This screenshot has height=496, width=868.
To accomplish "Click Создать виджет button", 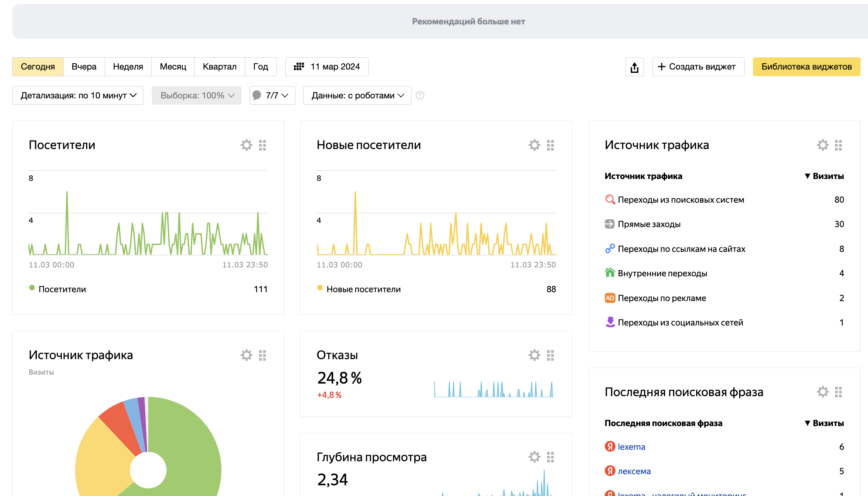I will coord(698,67).
